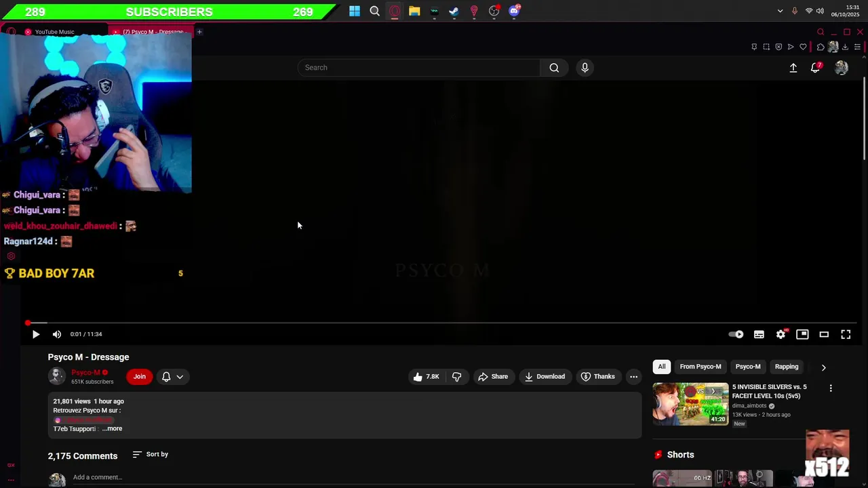Viewport: 868px width, 488px height.
Task: Show hidden system tray icons chevron
Action: click(x=780, y=11)
